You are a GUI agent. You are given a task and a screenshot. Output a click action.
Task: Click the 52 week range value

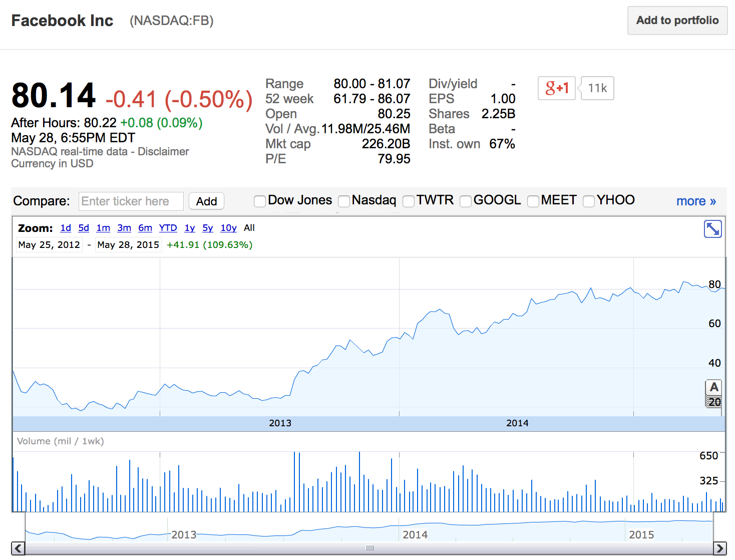point(372,99)
